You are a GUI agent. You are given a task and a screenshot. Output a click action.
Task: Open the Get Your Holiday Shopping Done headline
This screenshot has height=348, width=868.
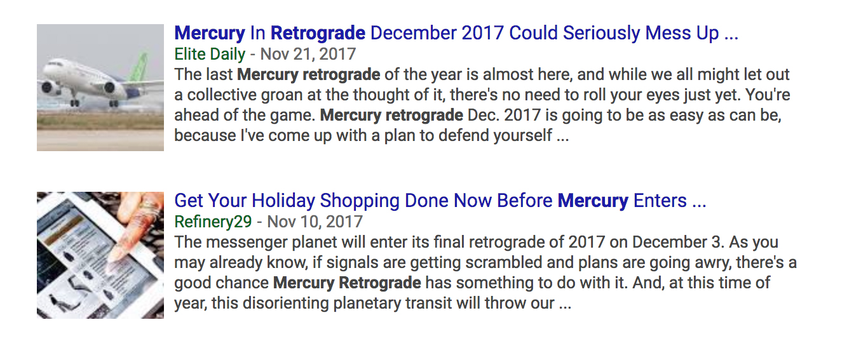point(440,201)
